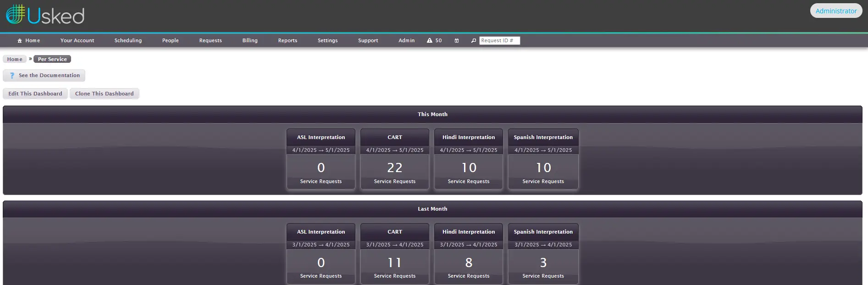This screenshot has height=285, width=868.
Task: Open the Reports menu
Action: tap(287, 41)
